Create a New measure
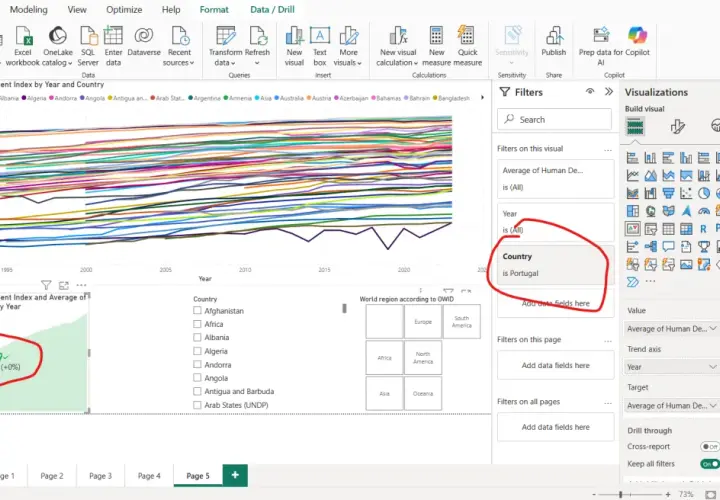Viewport: 720px width, 500px height. click(x=436, y=46)
